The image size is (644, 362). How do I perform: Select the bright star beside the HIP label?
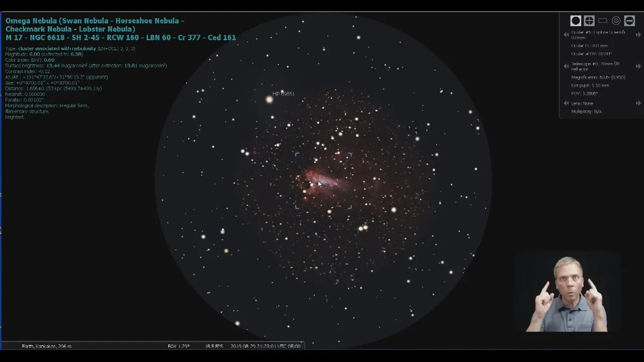tap(269, 100)
